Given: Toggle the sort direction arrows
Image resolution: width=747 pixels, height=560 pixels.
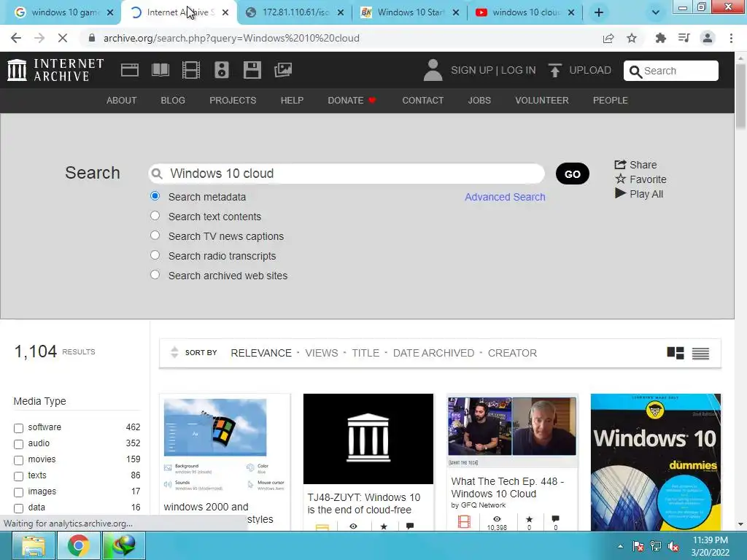Looking at the screenshot, I should (x=174, y=352).
